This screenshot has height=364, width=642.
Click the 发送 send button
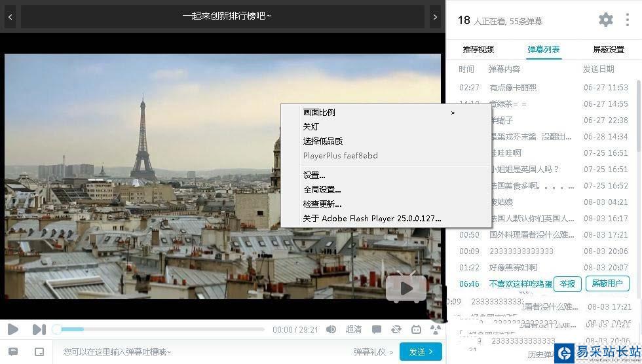coord(421,352)
